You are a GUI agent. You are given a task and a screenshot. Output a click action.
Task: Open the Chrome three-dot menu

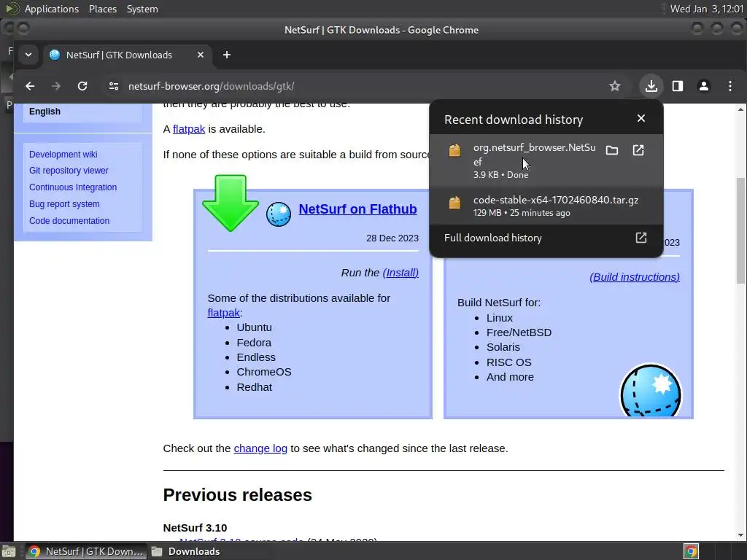[x=729, y=86]
